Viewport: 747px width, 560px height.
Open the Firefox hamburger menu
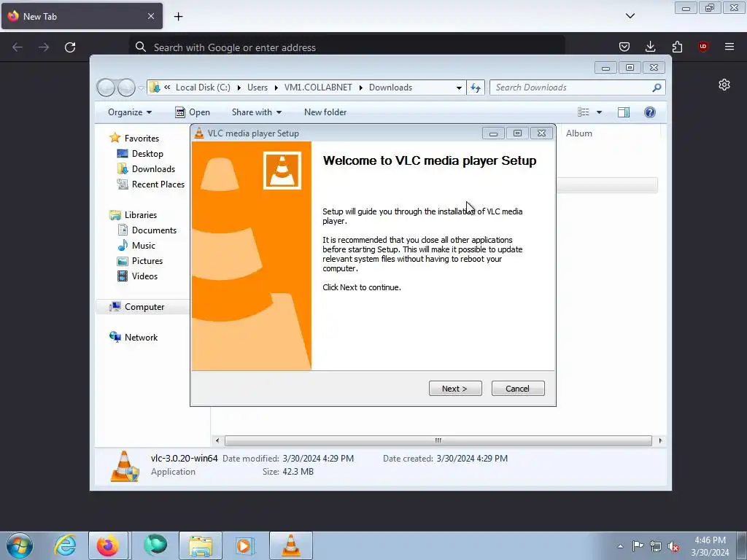pos(729,47)
